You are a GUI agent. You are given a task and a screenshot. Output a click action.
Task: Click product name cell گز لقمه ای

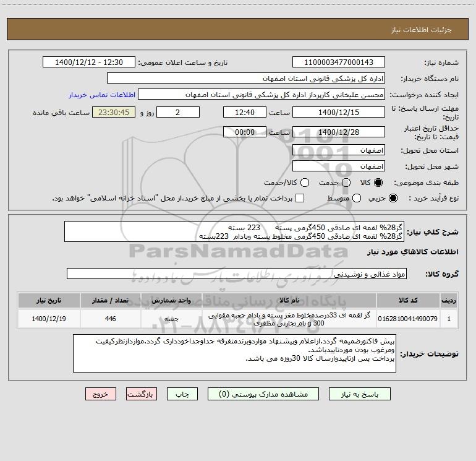click(289, 319)
